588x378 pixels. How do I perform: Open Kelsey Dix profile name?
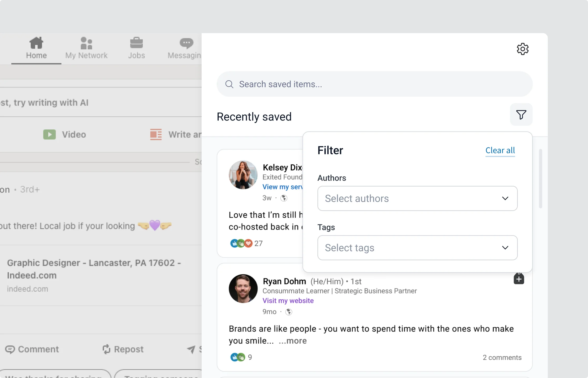point(282,167)
